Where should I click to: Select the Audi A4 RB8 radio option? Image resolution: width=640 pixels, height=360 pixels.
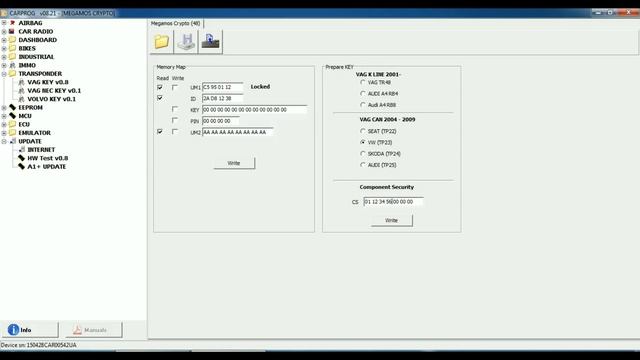[362, 105]
